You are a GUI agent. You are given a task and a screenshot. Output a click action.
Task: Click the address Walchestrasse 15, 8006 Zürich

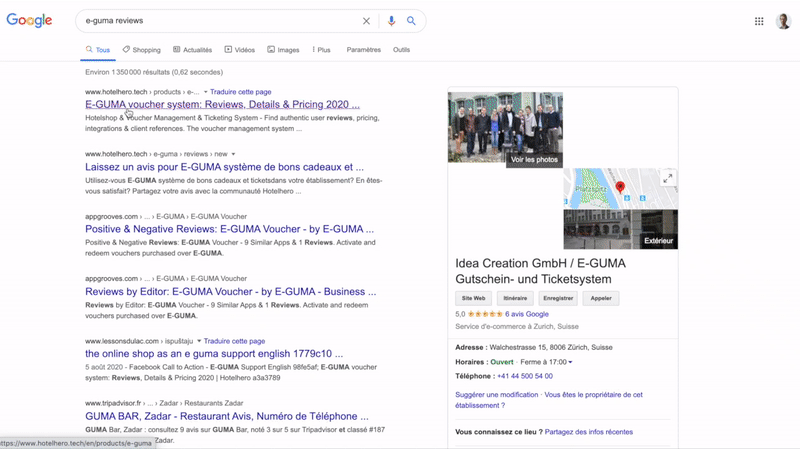(551, 347)
